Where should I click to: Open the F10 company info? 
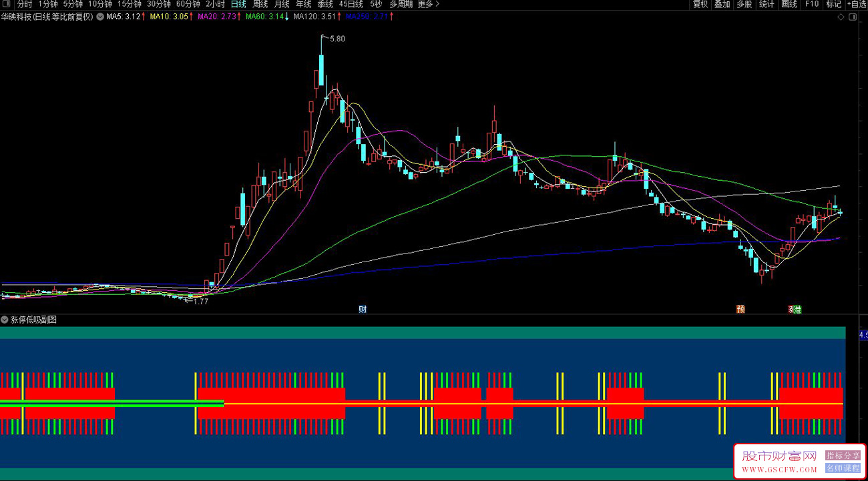[x=811, y=4]
